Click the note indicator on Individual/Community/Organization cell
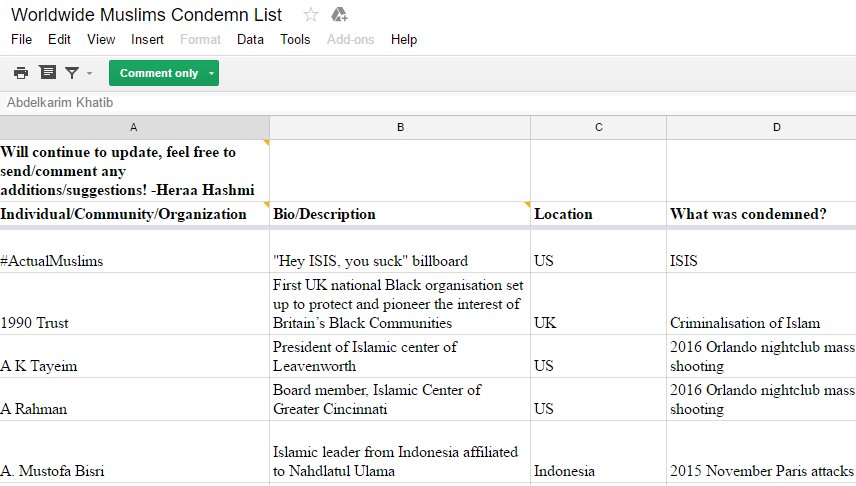Image resolution: width=856 pixels, height=486 pixels. [266, 205]
